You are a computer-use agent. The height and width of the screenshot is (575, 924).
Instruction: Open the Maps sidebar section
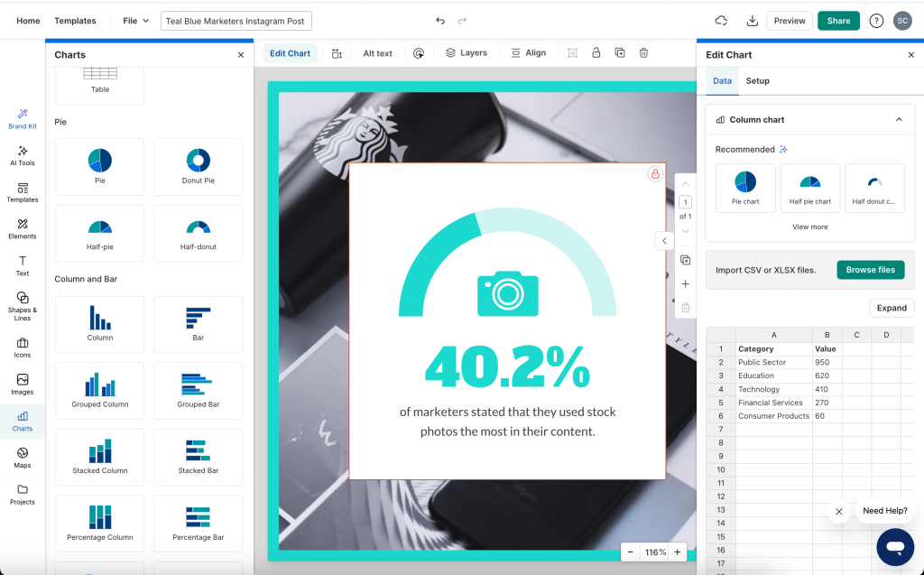pyautogui.click(x=23, y=458)
